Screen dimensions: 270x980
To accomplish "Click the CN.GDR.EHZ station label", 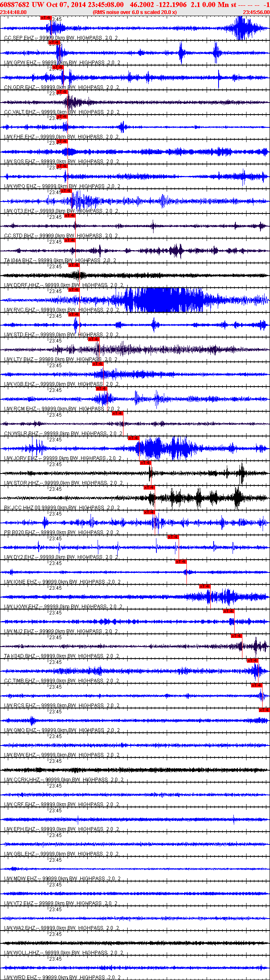I will pos(61,87).
